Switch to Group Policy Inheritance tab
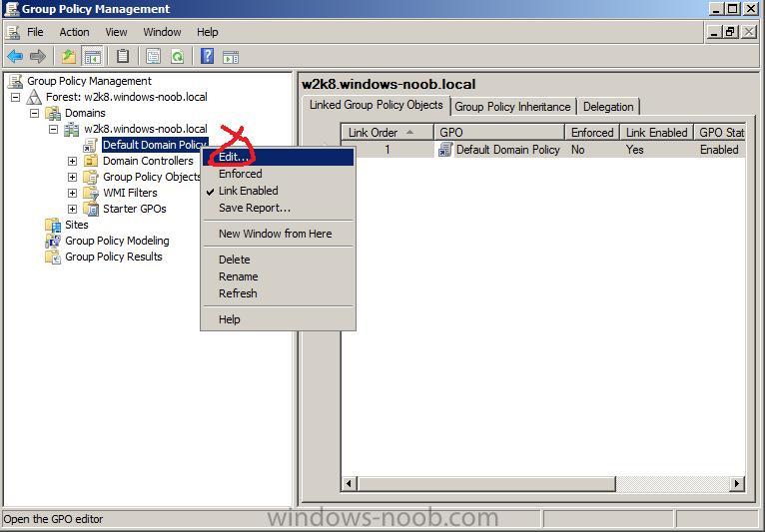Screen dimensions: 765x532 pyautogui.click(x=512, y=107)
